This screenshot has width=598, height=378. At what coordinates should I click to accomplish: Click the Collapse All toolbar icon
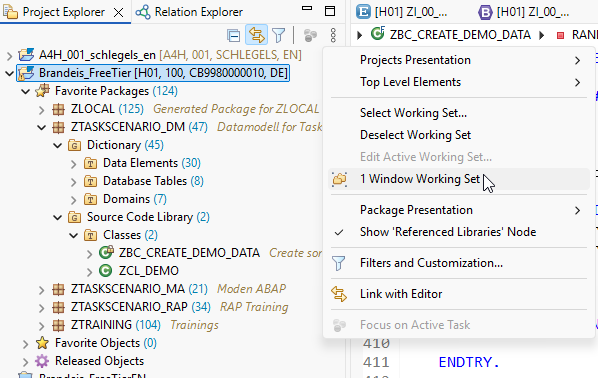tap(233, 35)
